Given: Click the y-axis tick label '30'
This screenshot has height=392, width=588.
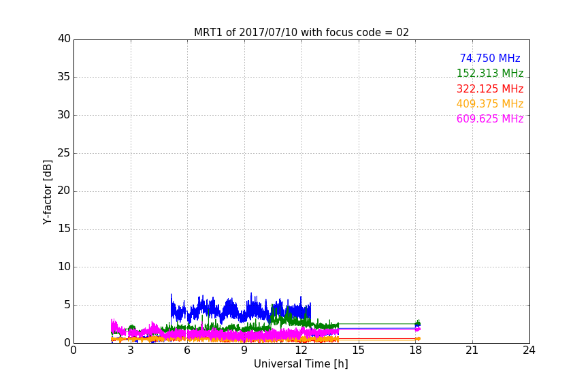Looking at the screenshot, I should tap(64, 115).
